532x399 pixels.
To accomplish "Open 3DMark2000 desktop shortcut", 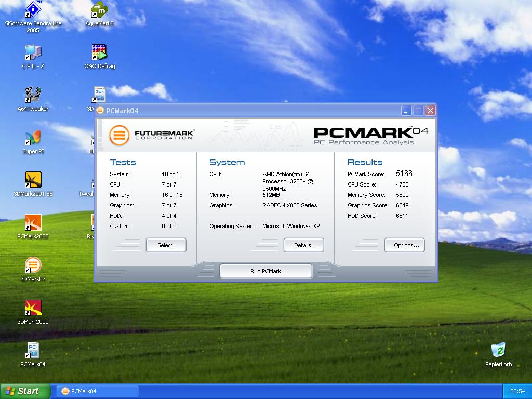I will coord(33,309).
